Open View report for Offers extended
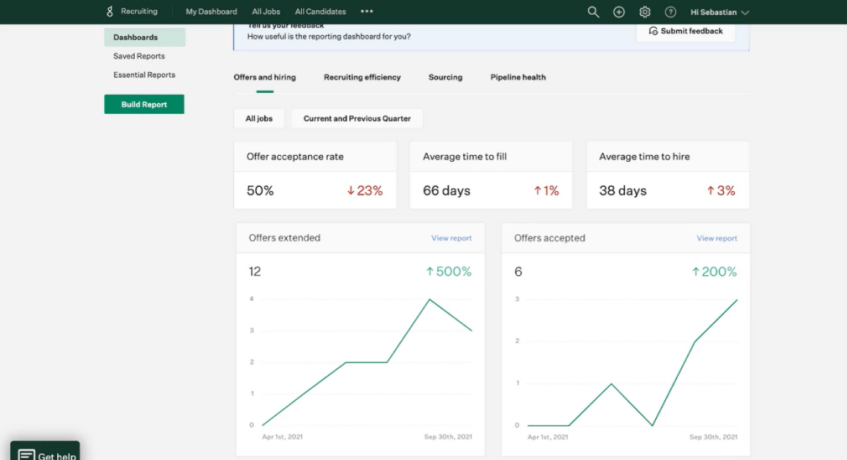The image size is (847, 460). coord(451,238)
